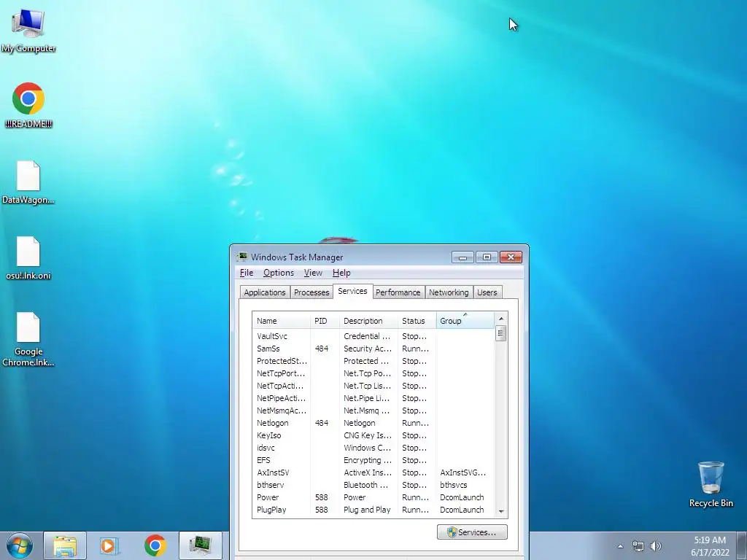Select the SamSs service row
Viewport: 747px width, 560px height.
[x=373, y=349]
